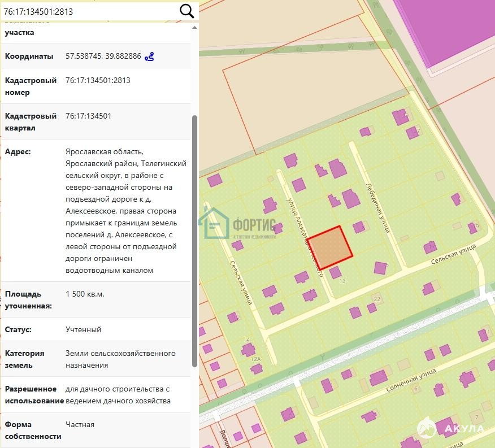
Task: Click the magnifying glass search icon
Action: click(x=186, y=11)
